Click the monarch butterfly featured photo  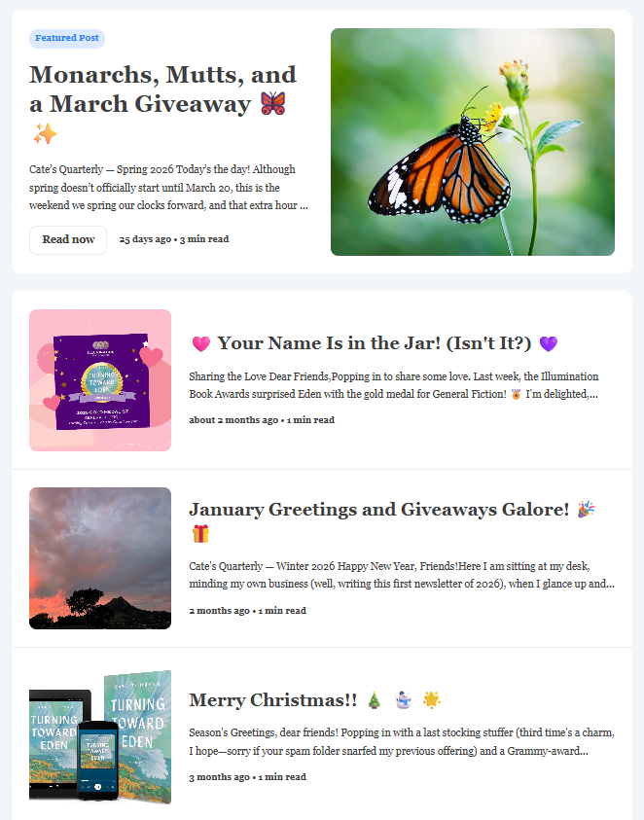coord(473,142)
